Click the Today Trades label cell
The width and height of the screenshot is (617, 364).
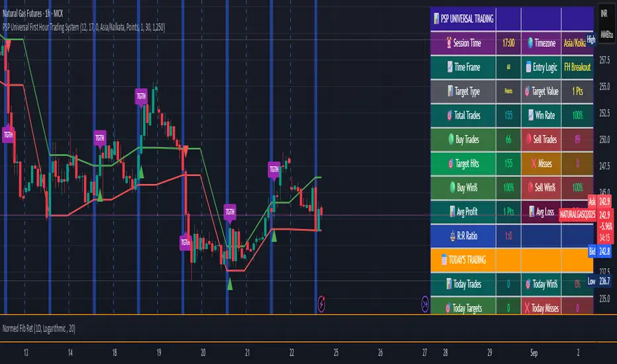coord(463,284)
